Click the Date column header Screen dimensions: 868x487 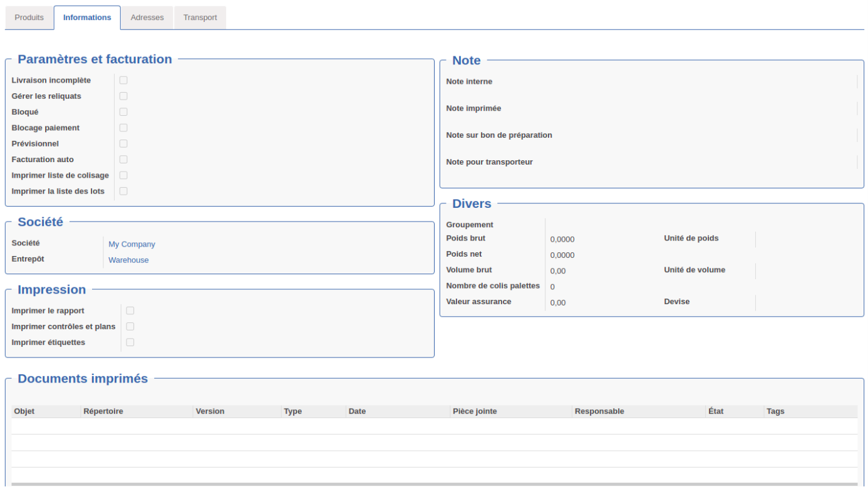[398, 411]
